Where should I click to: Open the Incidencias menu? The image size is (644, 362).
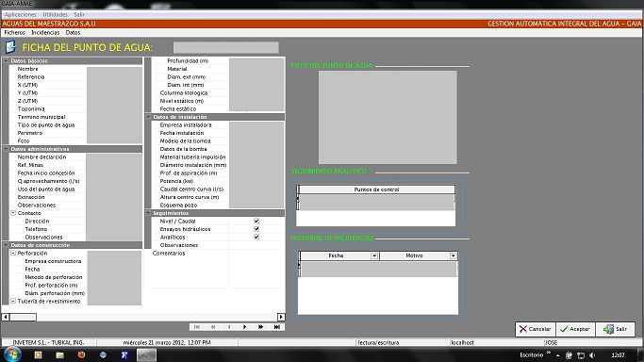coord(45,32)
